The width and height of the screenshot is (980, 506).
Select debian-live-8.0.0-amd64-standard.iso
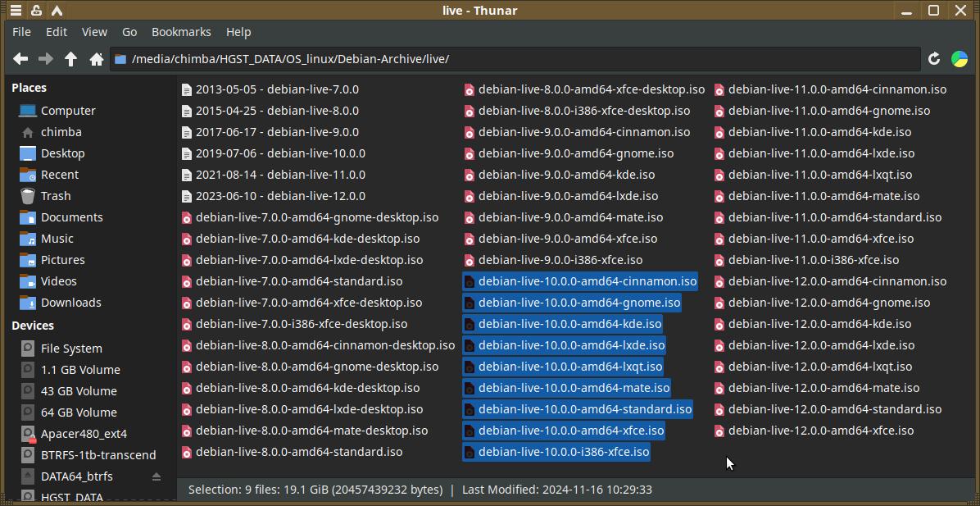point(291,452)
